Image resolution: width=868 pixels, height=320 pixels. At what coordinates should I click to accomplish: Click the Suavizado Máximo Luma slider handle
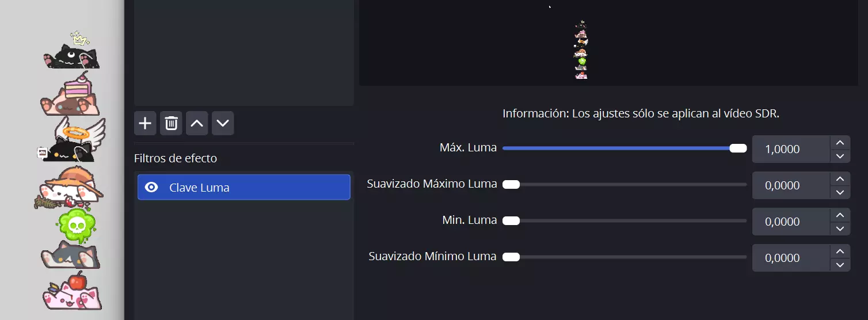pyautogui.click(x=511, y=185)
